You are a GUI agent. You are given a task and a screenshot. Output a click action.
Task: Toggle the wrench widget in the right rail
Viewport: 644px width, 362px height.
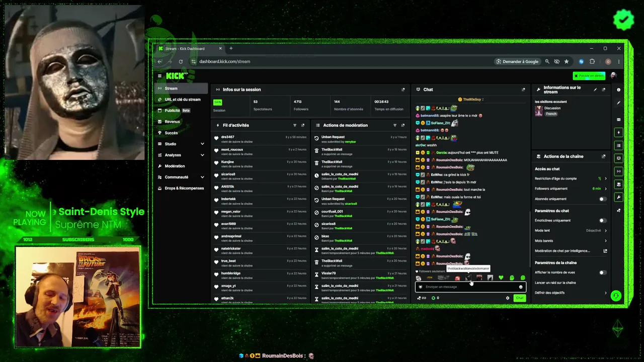click(619, 197)
